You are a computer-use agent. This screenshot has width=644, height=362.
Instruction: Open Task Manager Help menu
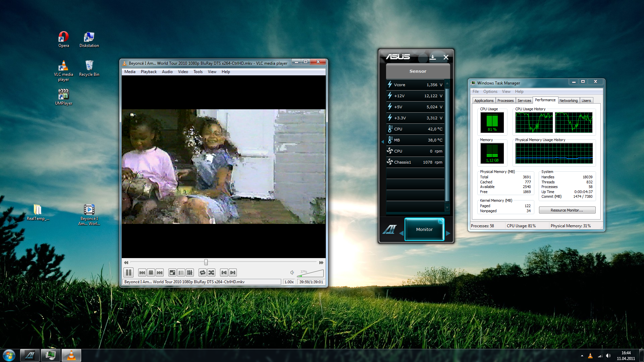click(x=519, y=92)
